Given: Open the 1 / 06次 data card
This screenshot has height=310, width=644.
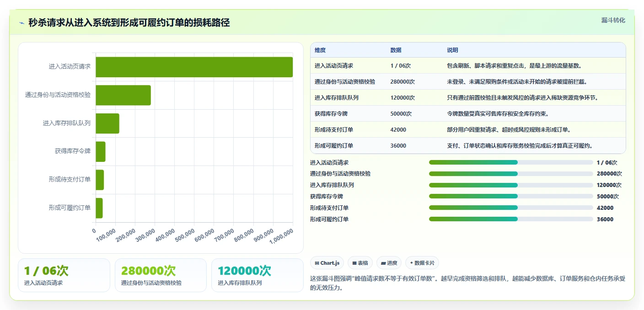Looking at the screenshot, I should tap(64, 275).
